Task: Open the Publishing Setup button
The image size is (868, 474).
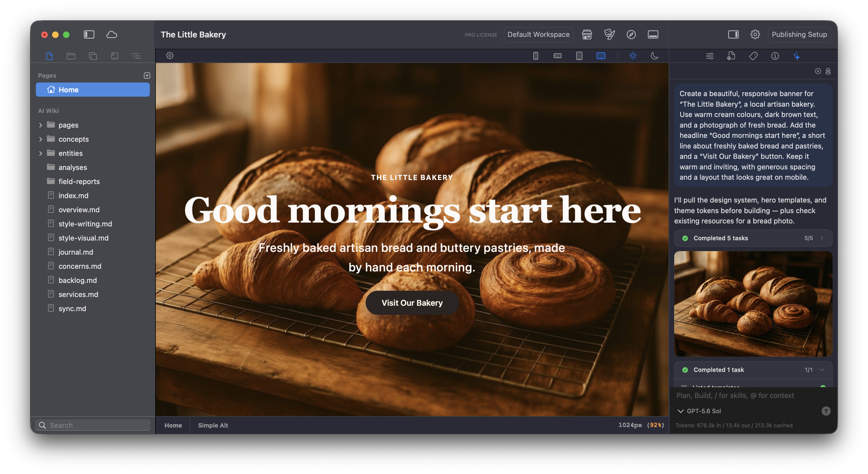Action: coord(799,34)
